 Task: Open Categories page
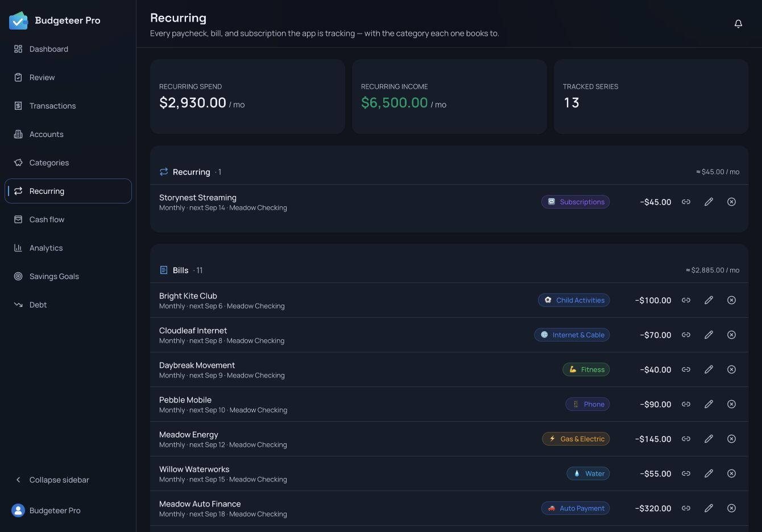click(68, 163)
